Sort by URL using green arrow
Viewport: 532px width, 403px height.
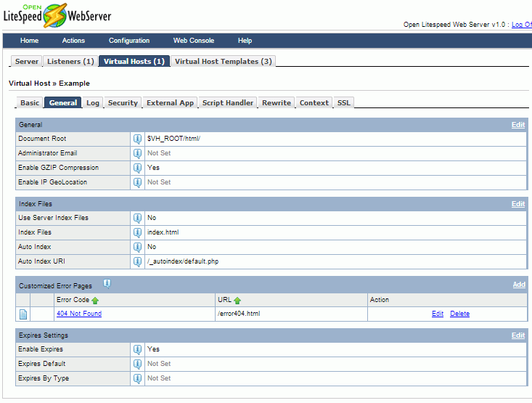pyautogui.click(x=237, y=300)
